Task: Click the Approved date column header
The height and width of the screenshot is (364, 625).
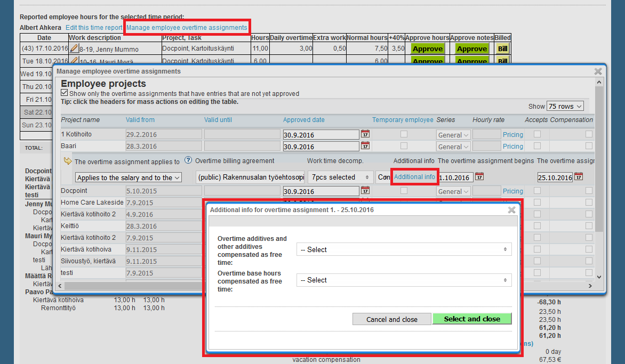Action: tap(304, 120)
